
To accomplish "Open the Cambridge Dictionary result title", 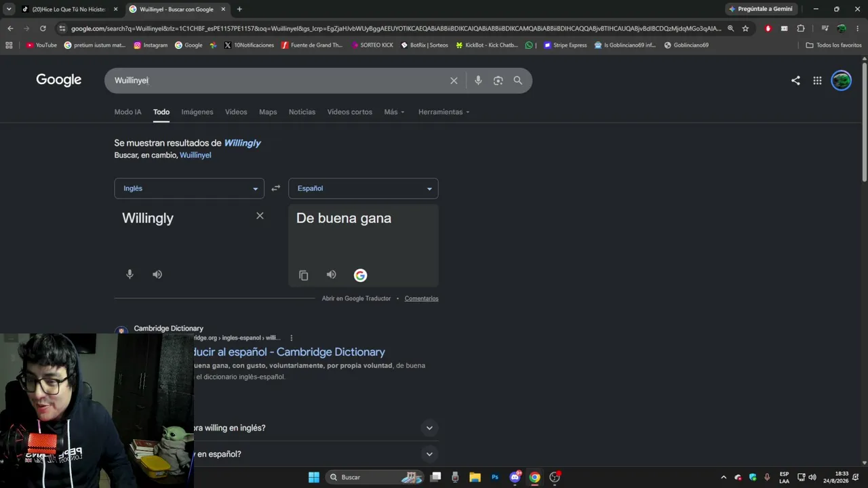I will click(x=290, y=352).
